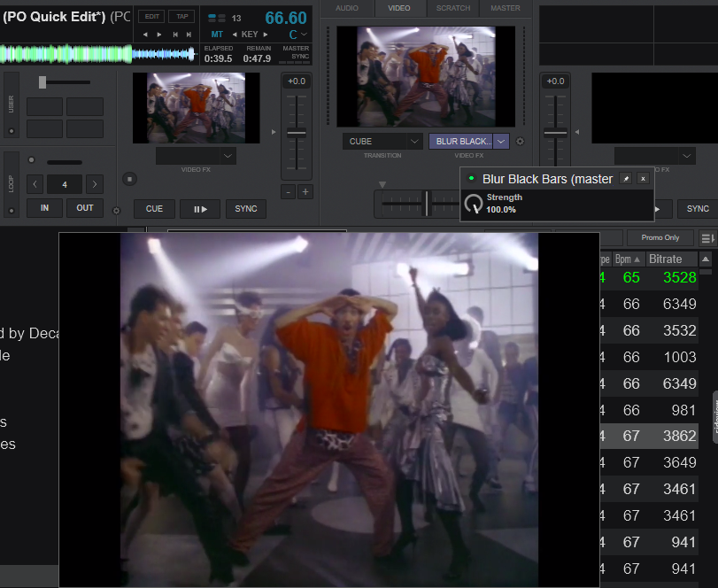
Task: Jump back with the skip-to-previous arrow icon
Action: coord(175,35)
